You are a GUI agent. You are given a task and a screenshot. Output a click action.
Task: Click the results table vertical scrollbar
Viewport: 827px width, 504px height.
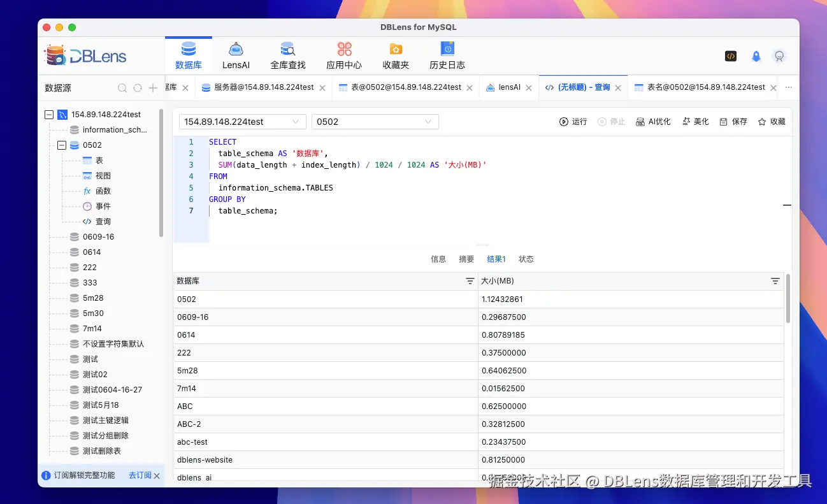click(787, 298)
